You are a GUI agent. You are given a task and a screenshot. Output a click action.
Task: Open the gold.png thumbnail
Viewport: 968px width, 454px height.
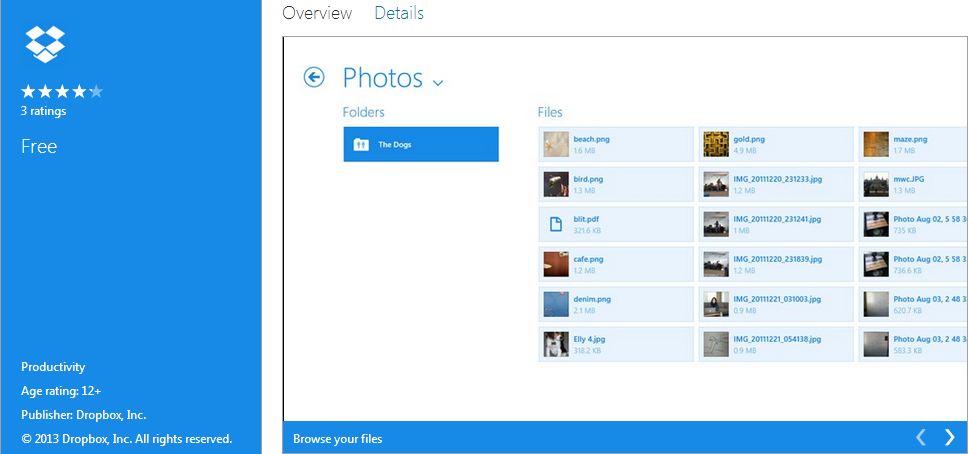pos(716,145)
